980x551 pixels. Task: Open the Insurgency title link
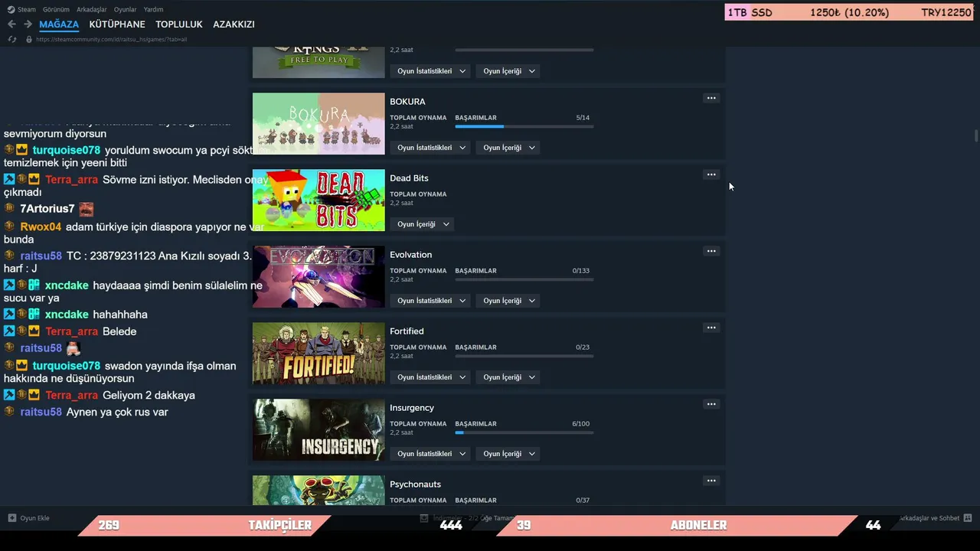[412, 408]
